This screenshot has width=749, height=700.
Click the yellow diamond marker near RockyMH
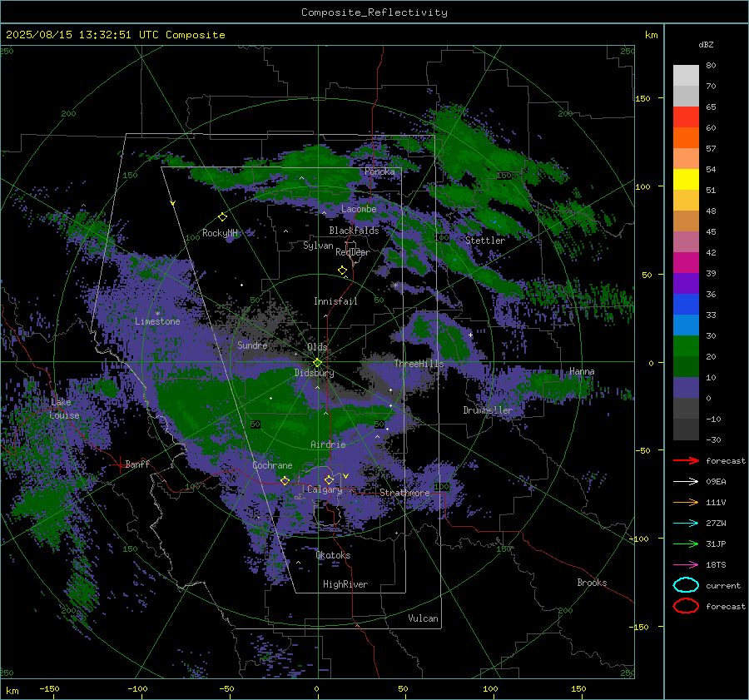[222, 217]
